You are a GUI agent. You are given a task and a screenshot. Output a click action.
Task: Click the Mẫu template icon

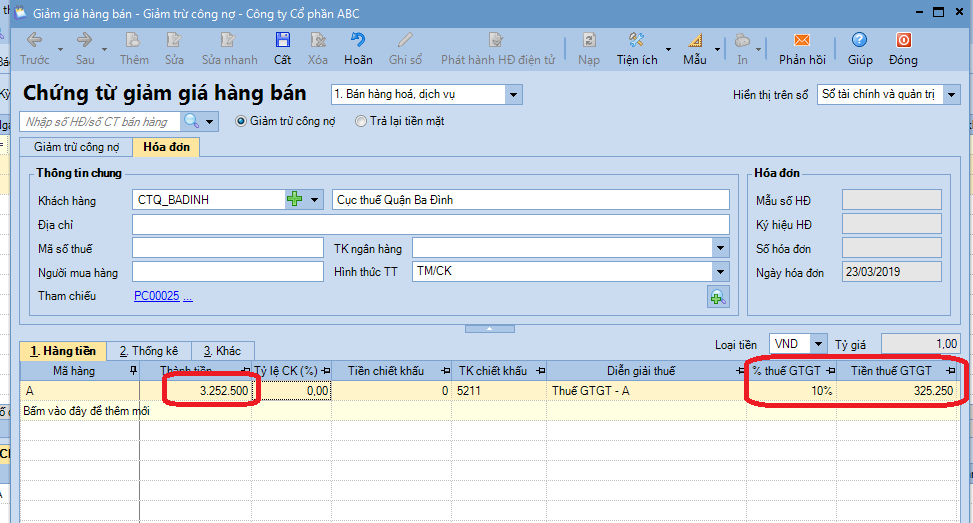tap(695, 41)
